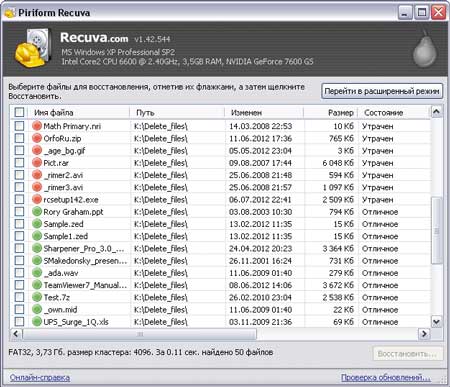The width and height of the screenshot is (450, 387).
Task: Click the Recuva hard hat logo
Action: click(x=32, y=48)
